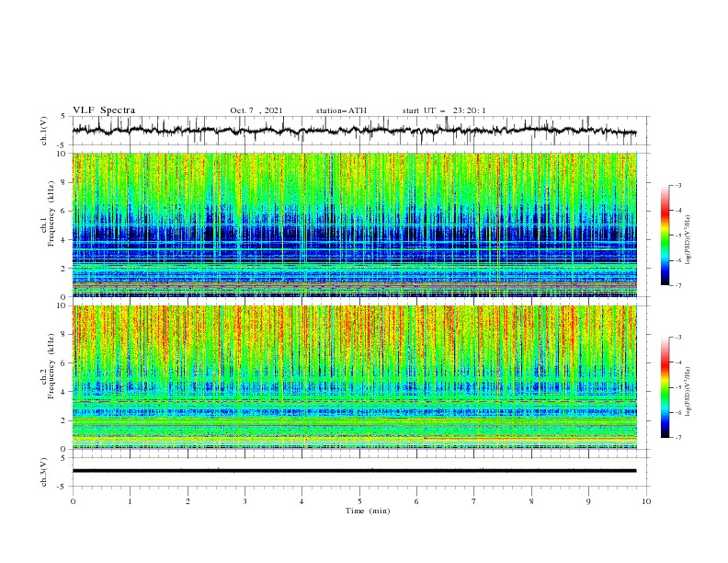Click the ch.2 color bar '-7' label
This screenshot has width=728, height=563.
678,437
